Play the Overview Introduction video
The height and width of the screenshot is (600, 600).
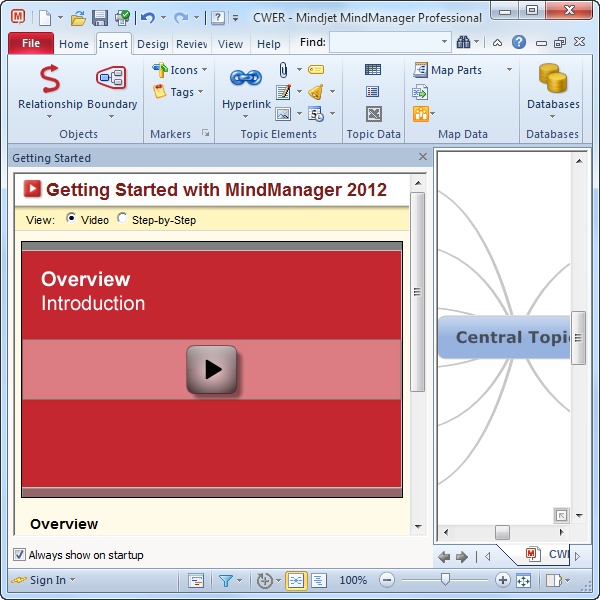(x=211, y=369)
